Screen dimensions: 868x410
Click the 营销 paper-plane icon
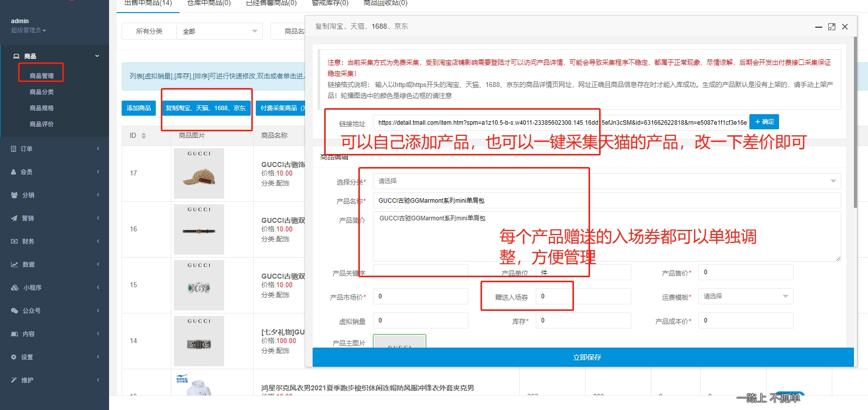point(14,218)
